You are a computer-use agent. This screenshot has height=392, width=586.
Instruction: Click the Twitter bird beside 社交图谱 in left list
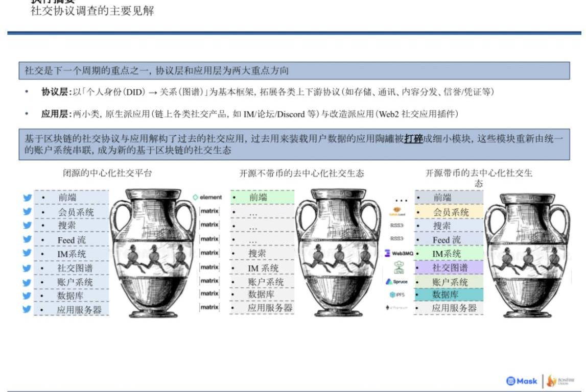(x=27, y=268)
